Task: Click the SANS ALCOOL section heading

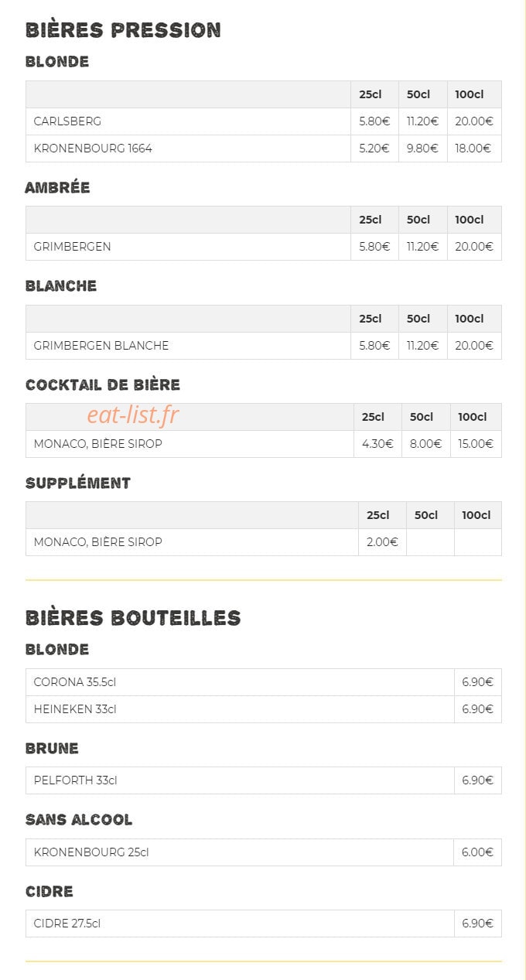Action: click(79, 820)
